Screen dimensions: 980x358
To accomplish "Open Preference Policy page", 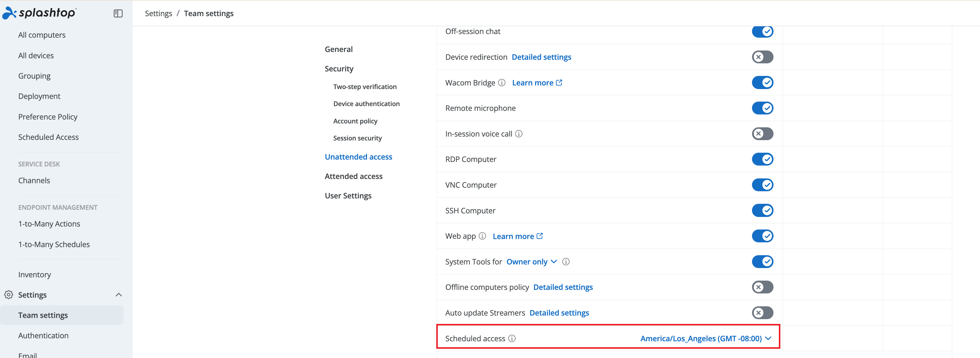I will (x=48, y=117).
